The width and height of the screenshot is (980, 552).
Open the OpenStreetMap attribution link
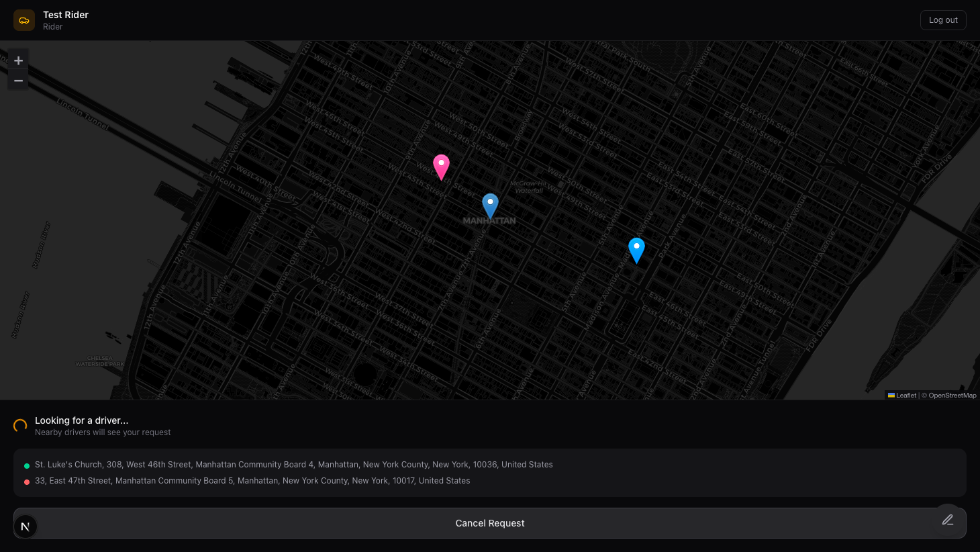point(952,396)
